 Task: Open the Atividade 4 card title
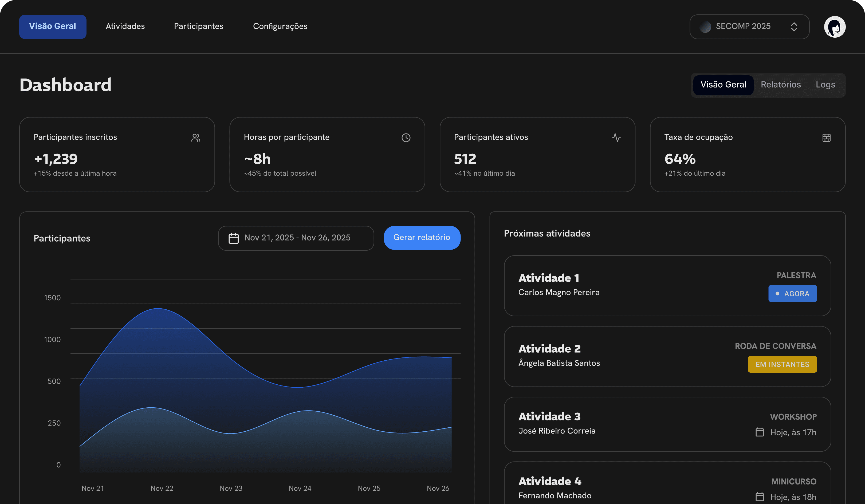click(549, 481)
